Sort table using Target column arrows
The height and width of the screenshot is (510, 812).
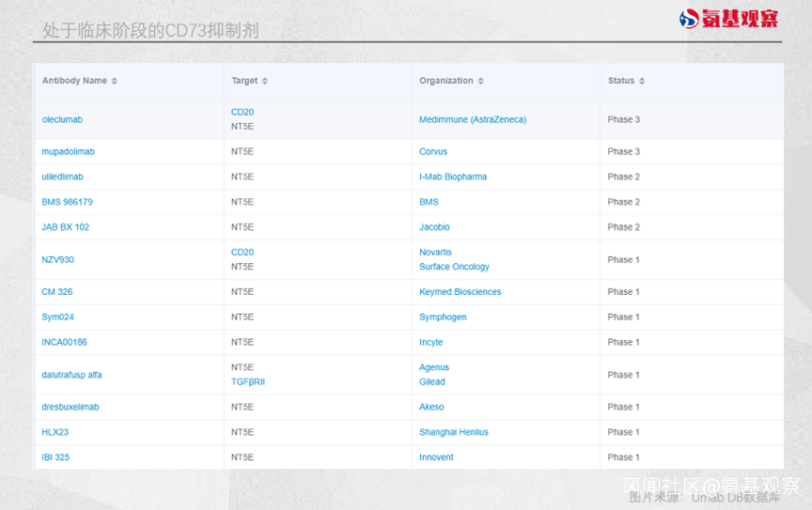coord(265,81)
